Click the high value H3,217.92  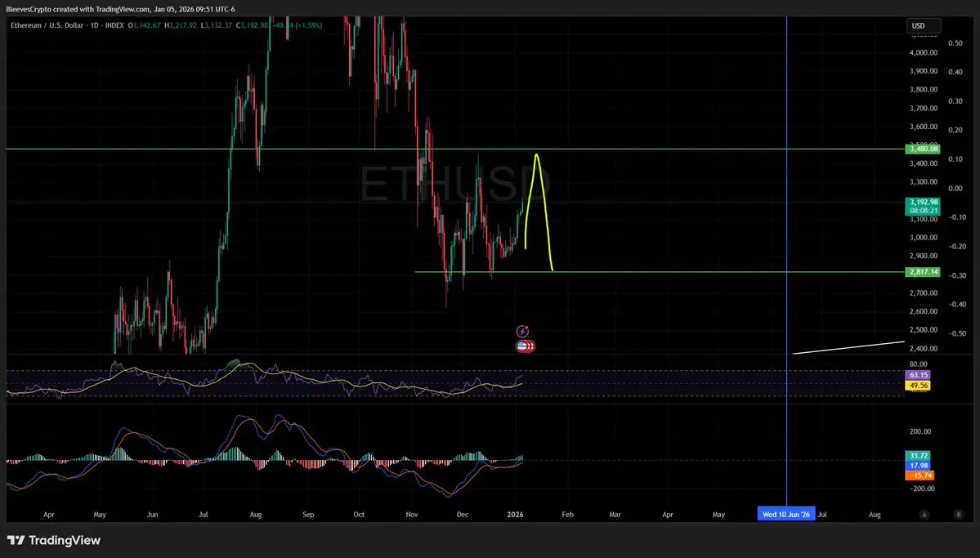[x=181, y=25]
